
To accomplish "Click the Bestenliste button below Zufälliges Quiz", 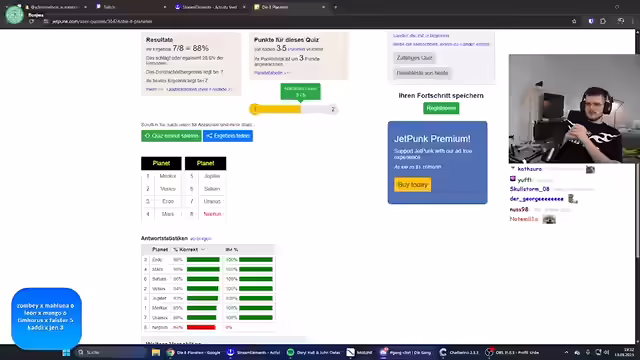I will click(422, 73).
